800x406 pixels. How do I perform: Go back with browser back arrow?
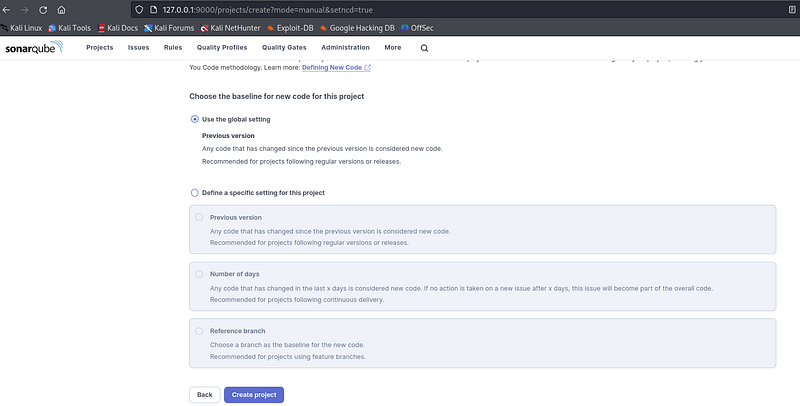[6, 10]
